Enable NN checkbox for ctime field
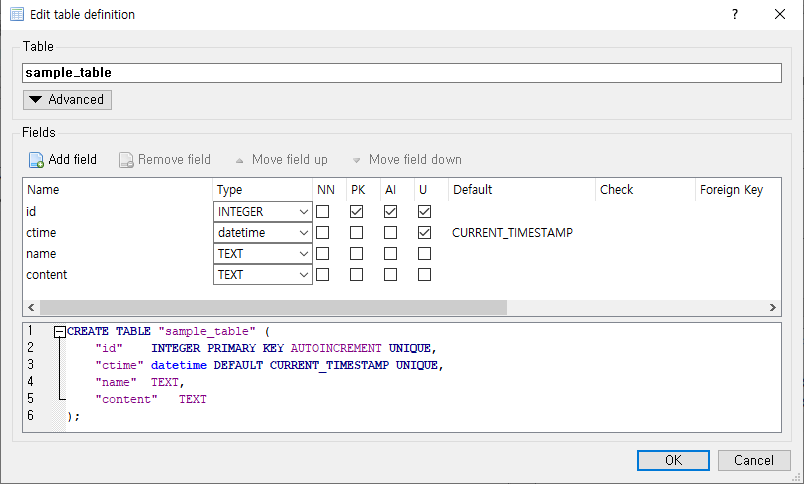Viewport: 804px width, 484px height. pos(323,232)
